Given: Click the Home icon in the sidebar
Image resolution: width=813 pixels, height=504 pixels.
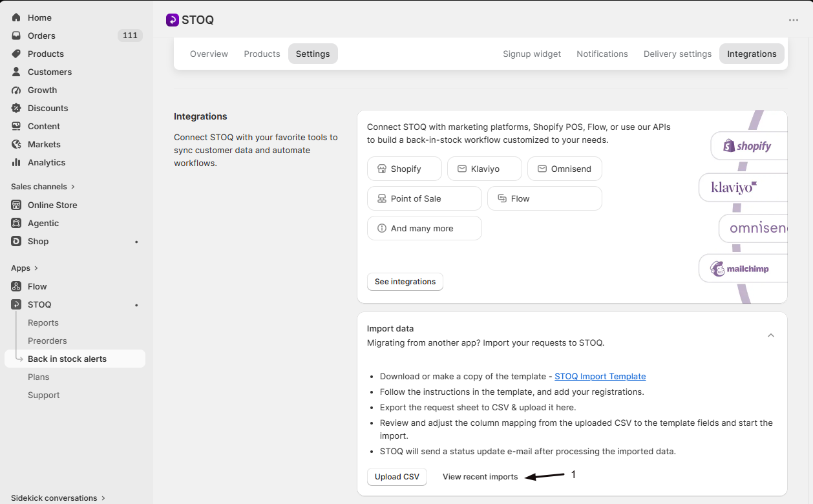Looking at the screenshot, I should 16,17.
